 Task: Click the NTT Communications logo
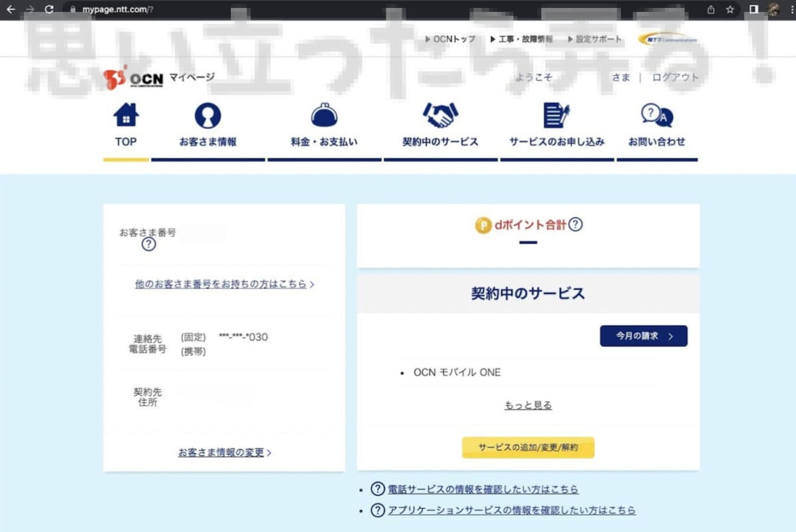[x=668, y=39]
